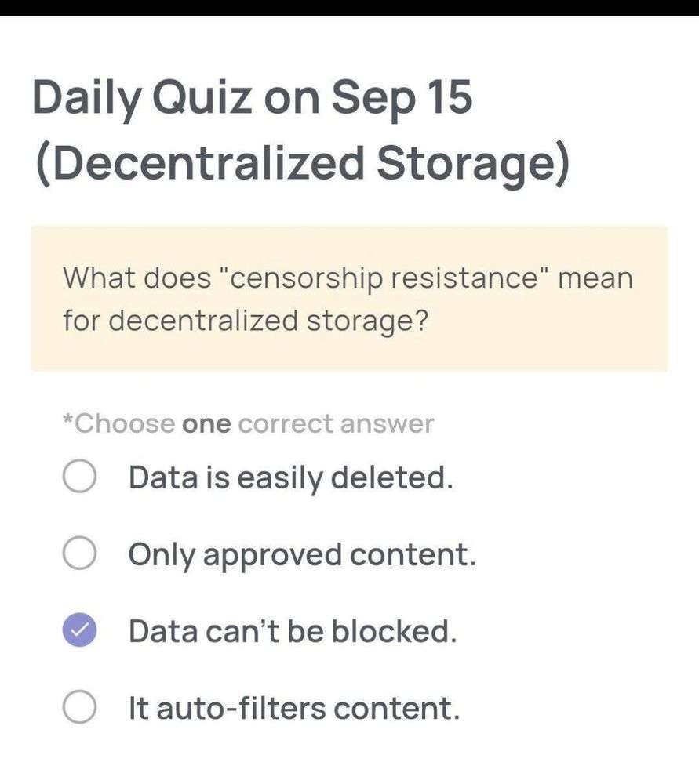Click the bold word "one" in instruction
This screenshot has width=699, height=784.
(x=206, y=424)
